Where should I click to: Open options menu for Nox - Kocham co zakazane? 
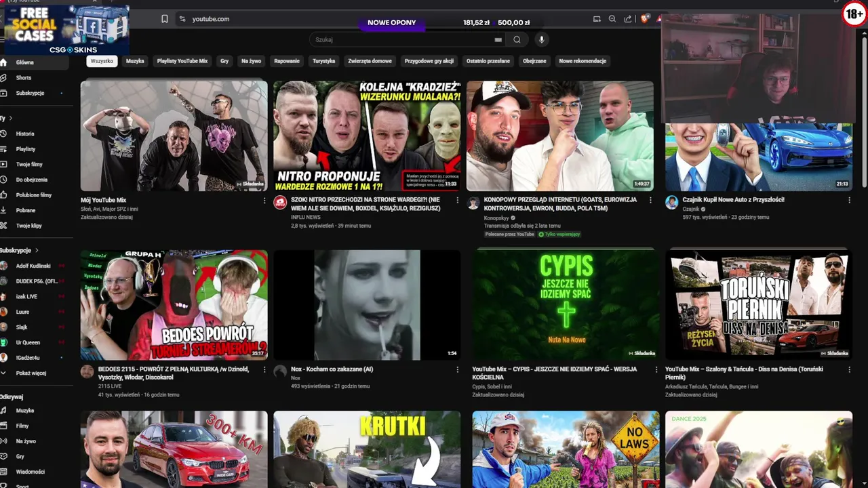pyautogui.click(x=458, y=370)
